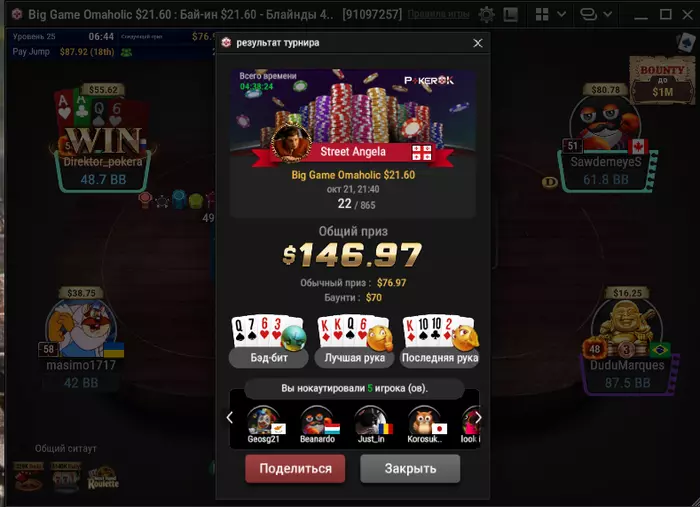Click Geosg21 player avatar

coord(263,420)
